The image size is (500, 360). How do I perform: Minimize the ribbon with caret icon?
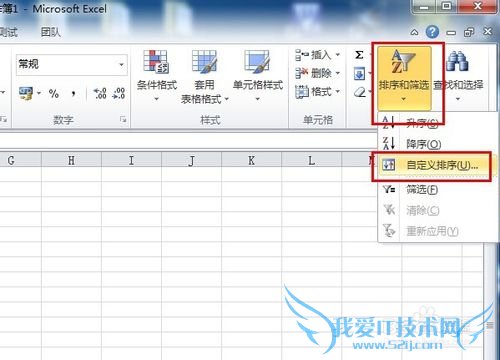click(x=414, y=32)
